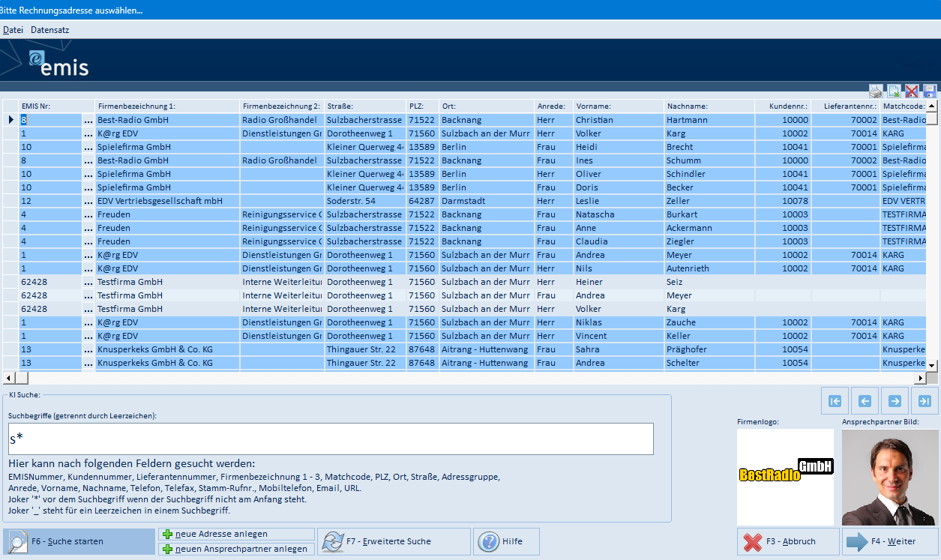The width and height of the screenshot is (941, 560).
Task: Open the ellipsis button in Sahra Präghofer's row
Action: 88,349
